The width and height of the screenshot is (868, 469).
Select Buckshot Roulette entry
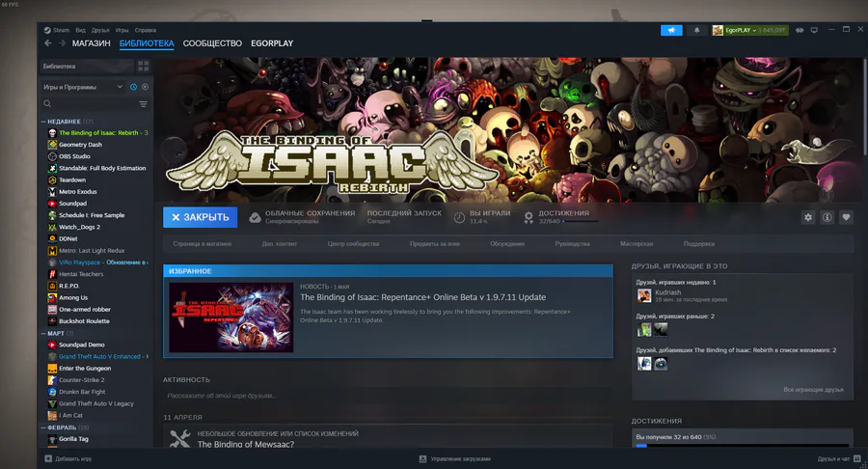(x=84, y=321)
